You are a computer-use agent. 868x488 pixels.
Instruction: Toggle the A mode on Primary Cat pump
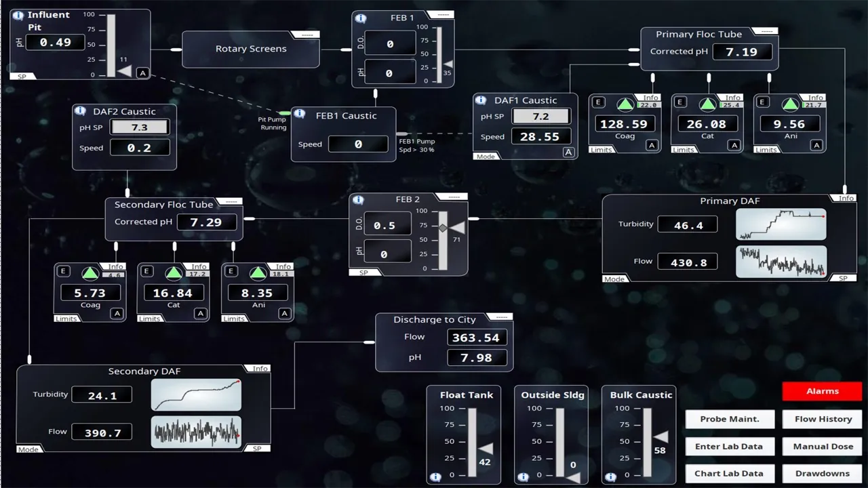(x=734, y=145)
